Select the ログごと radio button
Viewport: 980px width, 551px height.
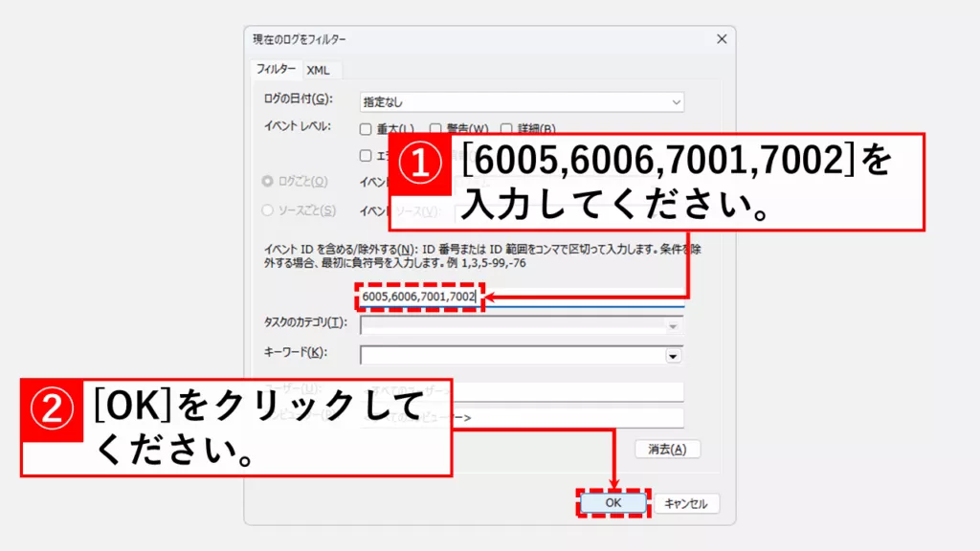click(270, 182)
